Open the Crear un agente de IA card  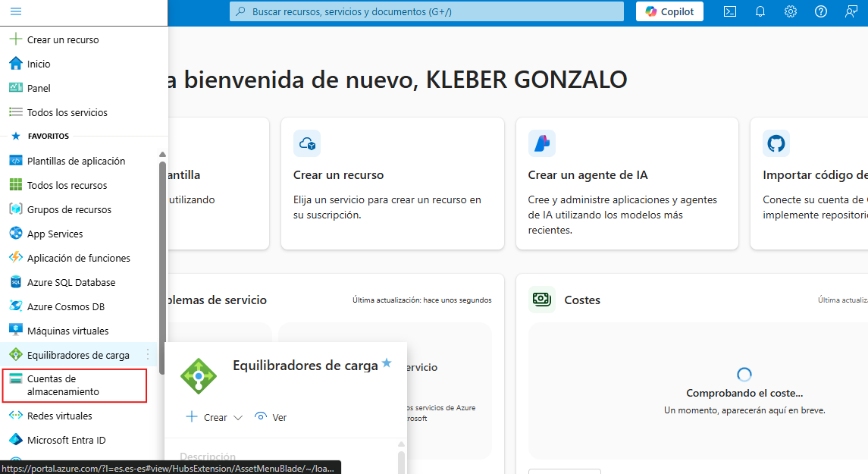point(627,184)
